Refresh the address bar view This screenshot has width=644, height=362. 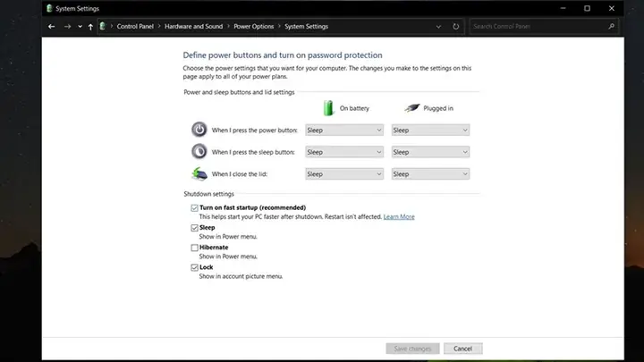[455, 26]
